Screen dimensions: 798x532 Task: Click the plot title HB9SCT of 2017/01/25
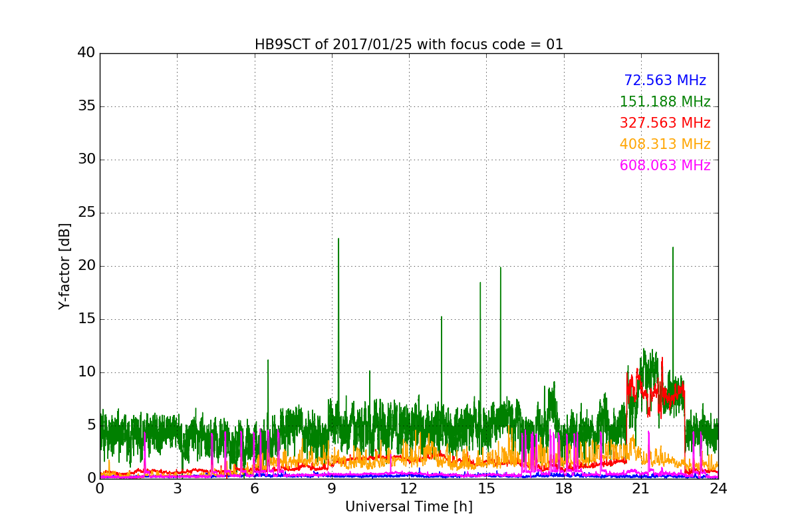408,45
